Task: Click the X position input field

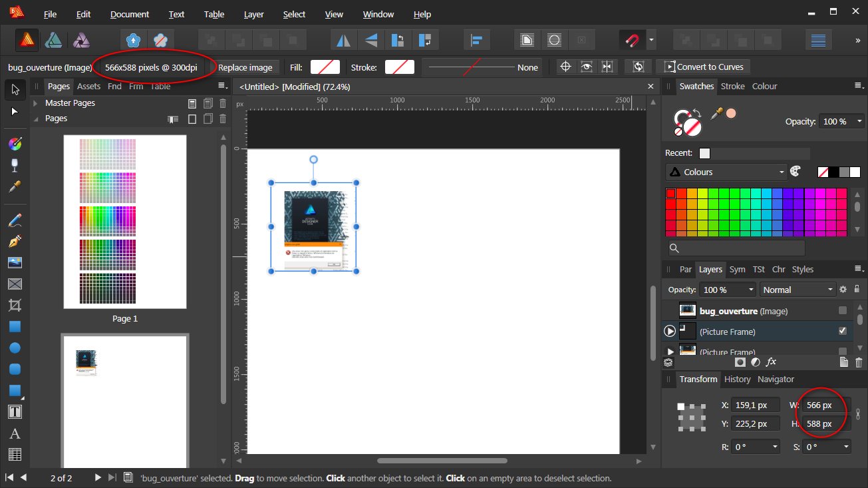Action: point(756,405)
